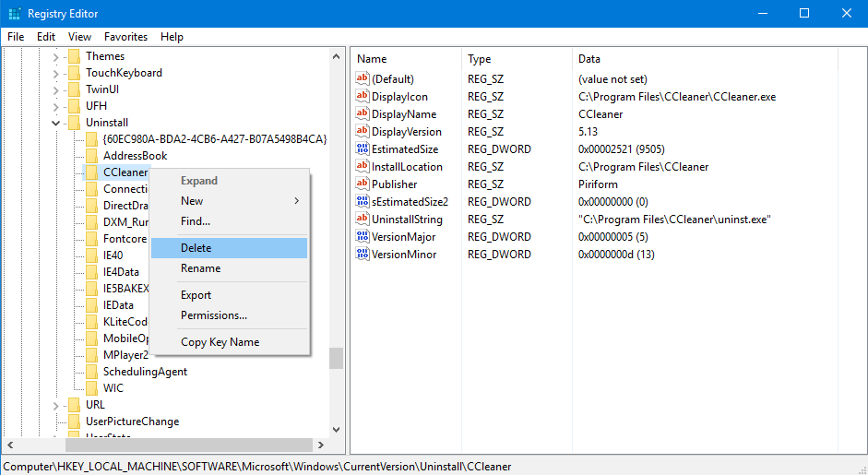Viewport: 868px width, 475px height.
Task: Expand the URL key
Action: coord(55,405)
